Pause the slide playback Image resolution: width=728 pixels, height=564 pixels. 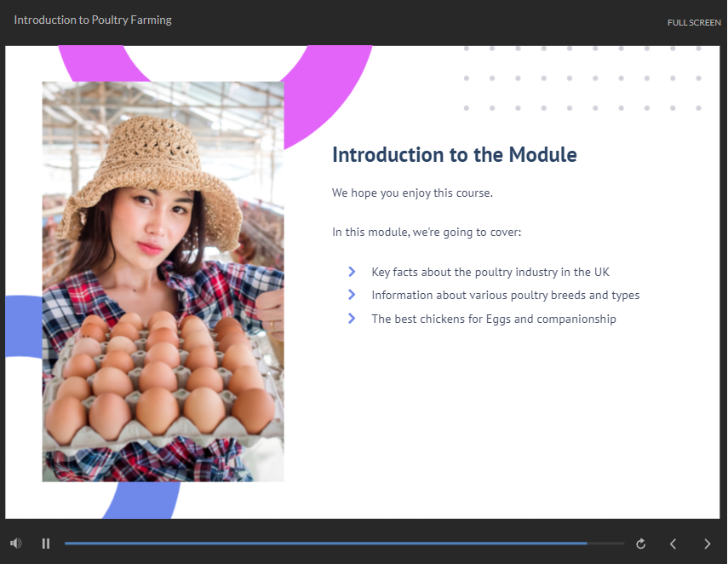click(x=45, y=544)
